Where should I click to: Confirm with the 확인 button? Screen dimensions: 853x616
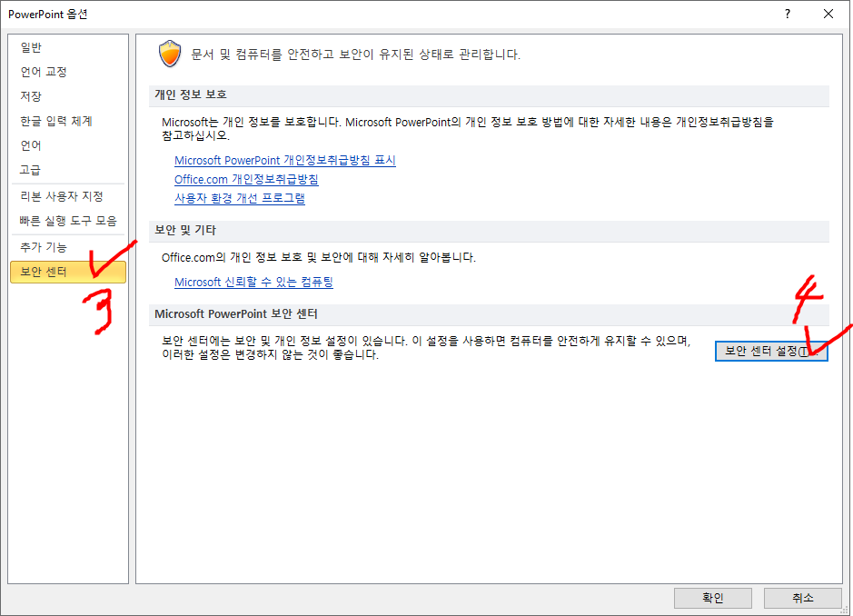[x=712, y=598]
